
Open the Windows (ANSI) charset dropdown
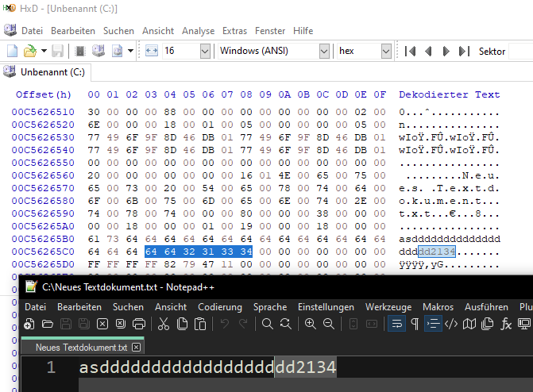[324, 52]
